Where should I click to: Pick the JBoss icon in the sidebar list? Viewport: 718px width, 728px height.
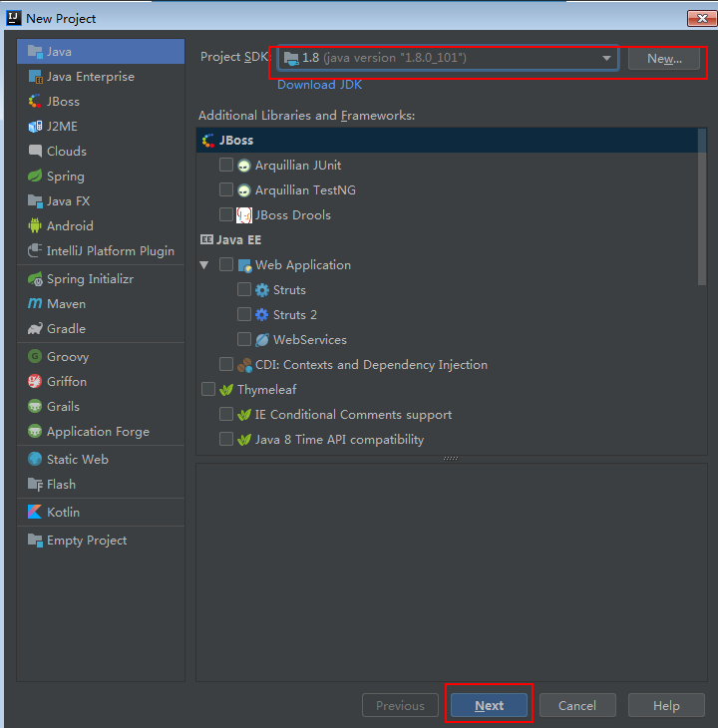click(35, 101)
